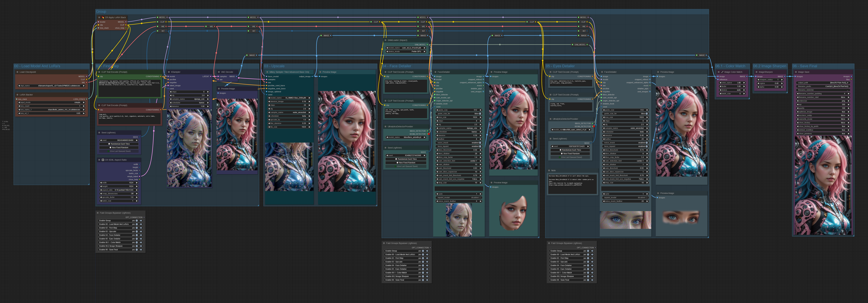
Task: Click New Fixed Random under seed 634982727443568
Action: [406, 163]
